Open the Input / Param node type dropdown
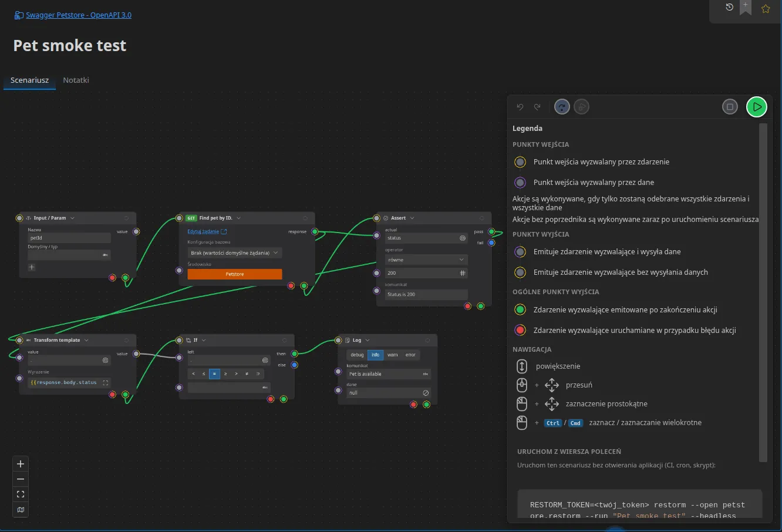 (x=72, y=218)
